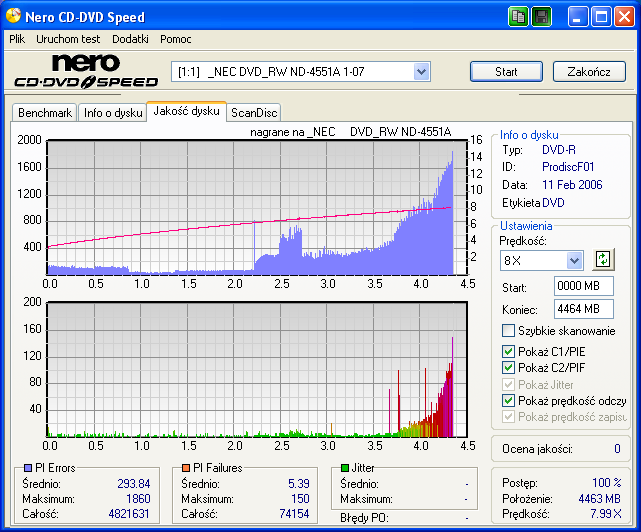The image size is (641, 532).
Task: Click the Zakończ button
Action: pyautogui.click(x=589, y=72)
